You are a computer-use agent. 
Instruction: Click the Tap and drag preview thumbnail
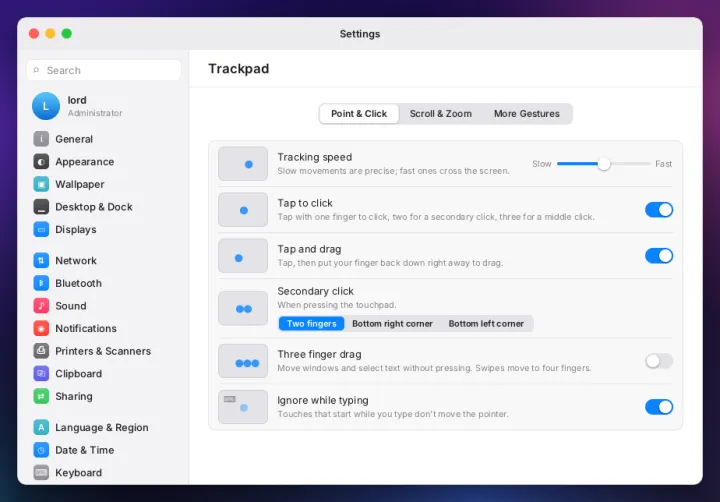[x=243, y=255]
